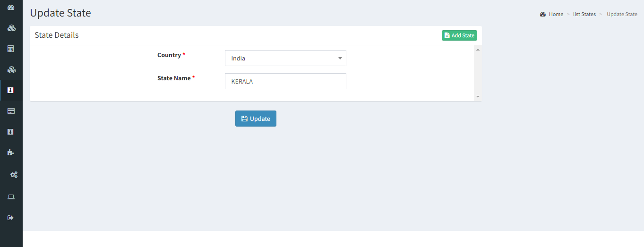The image size is (644, 247).
Task: Open the list States breadcrumb link
Action: tap(584, 14)
